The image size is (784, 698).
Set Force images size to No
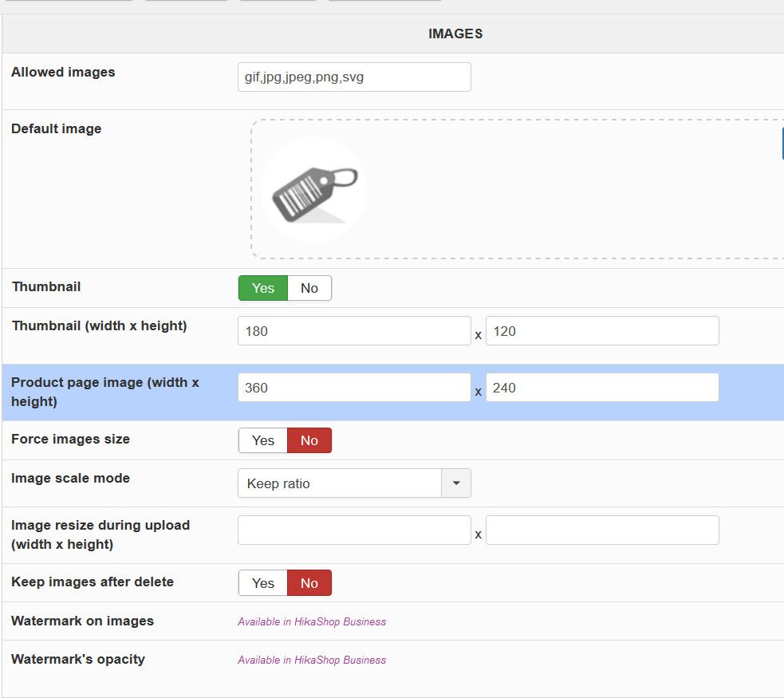point(309,440)
